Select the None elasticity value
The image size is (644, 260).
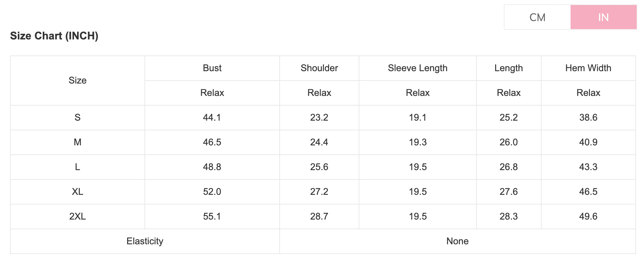pos(457,241)
